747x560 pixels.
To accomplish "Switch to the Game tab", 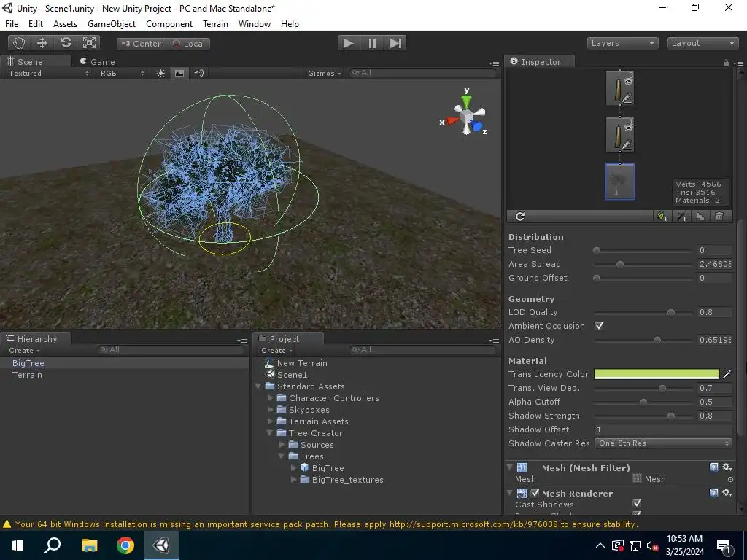I will tap(98, 62).
